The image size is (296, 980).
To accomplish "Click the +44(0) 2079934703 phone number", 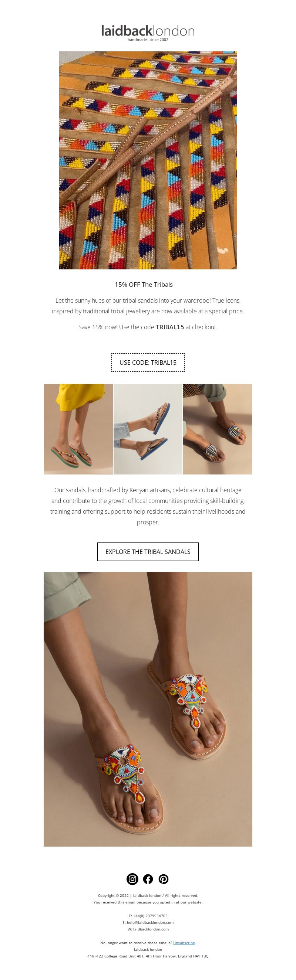I will [x=150, y=916].
